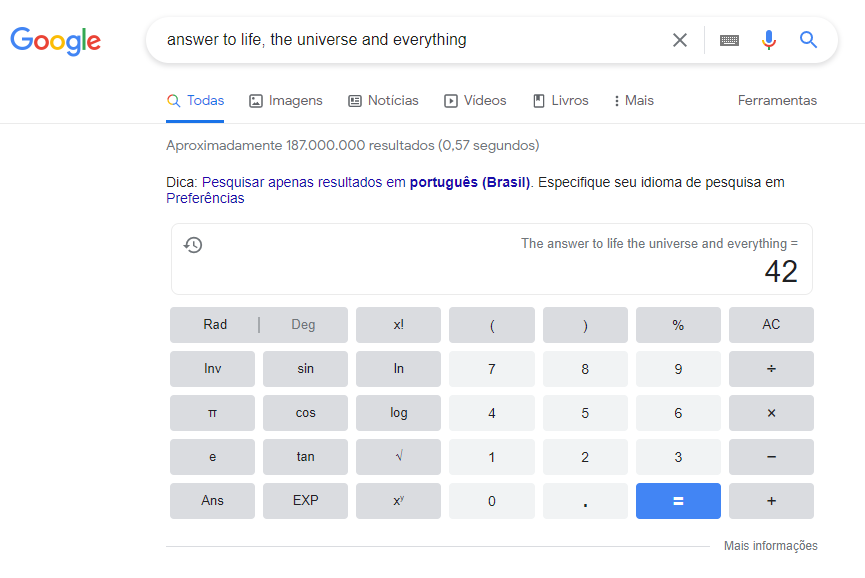The image size is (865, 578).
Task: Open the Ferramentas search tools
Action: 777,101
